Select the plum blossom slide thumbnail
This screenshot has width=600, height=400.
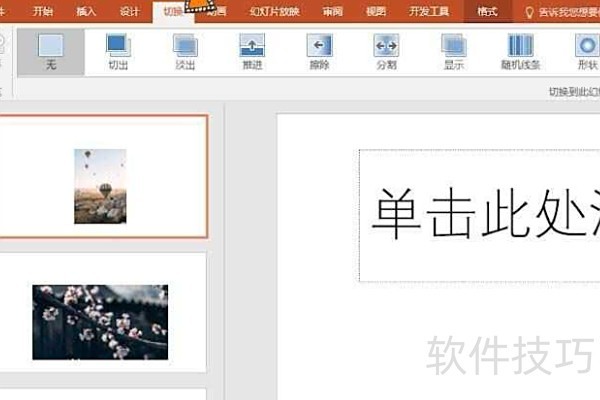(103, 312)
